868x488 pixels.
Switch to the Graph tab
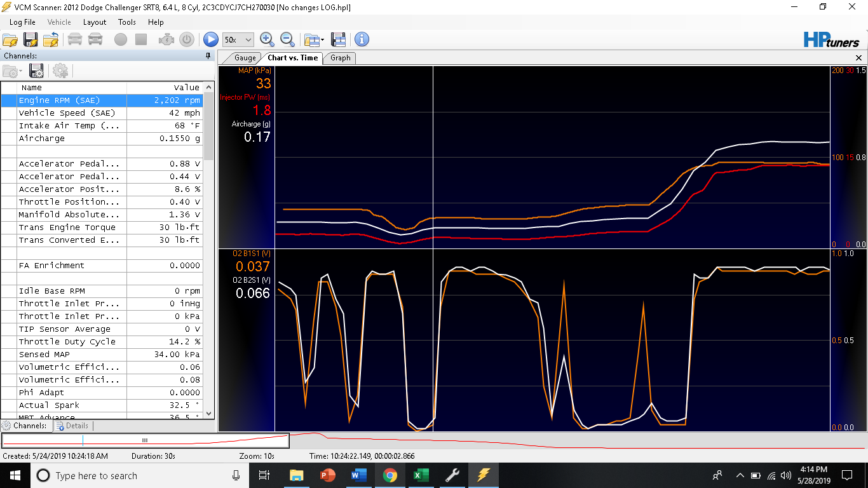339,58
